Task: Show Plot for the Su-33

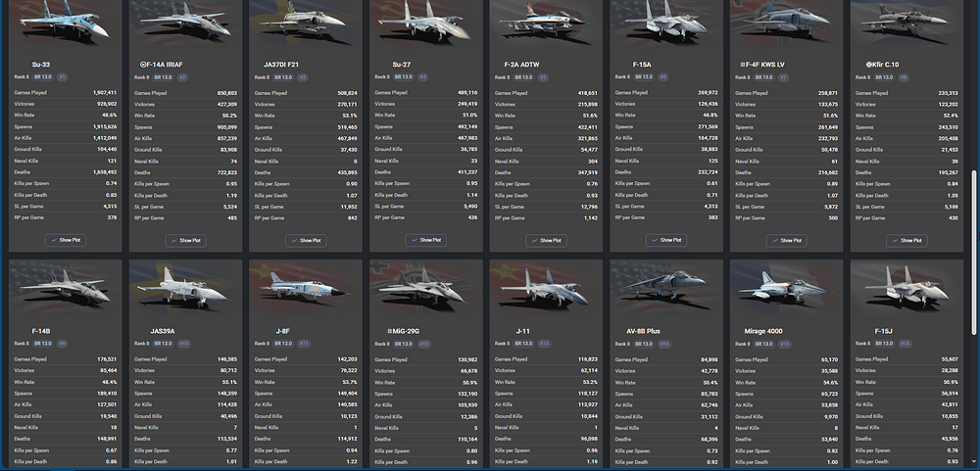Action: (x=67, y=240)
